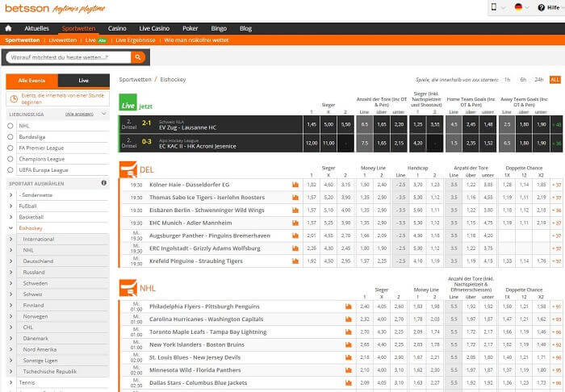565x392 pixels.
Task: Open more bets +37 for Kölner Haie match
Action: point(556,185)
